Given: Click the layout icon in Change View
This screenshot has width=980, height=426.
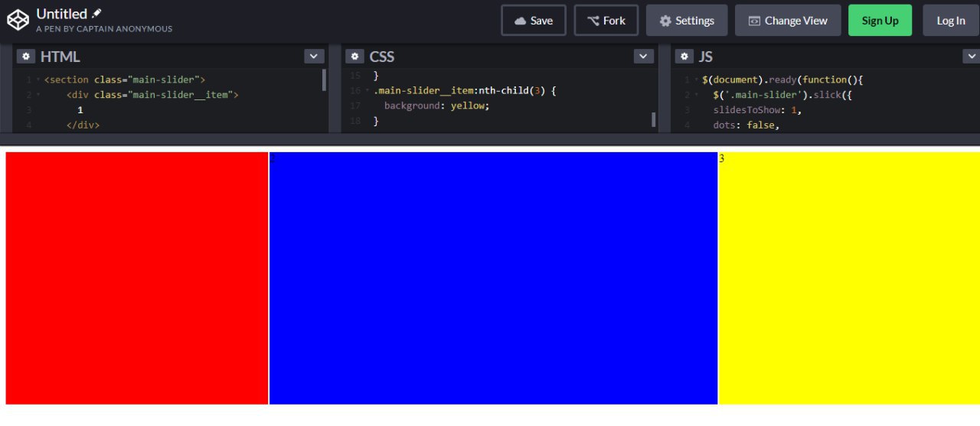Looking at the screenshot, I should pyautogui.click(x=754, y=21).
